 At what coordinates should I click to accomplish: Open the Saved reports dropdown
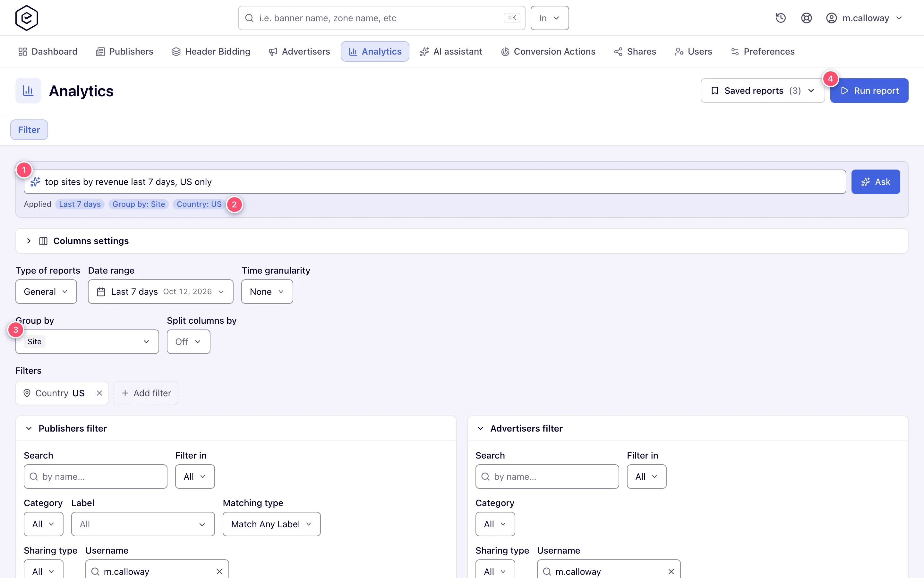click(x=763, y=91)
